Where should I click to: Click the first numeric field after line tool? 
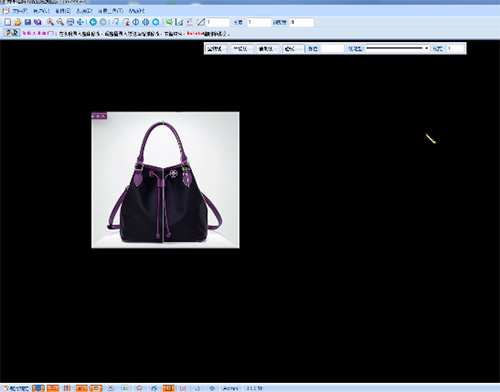click(x=218, y=22)
